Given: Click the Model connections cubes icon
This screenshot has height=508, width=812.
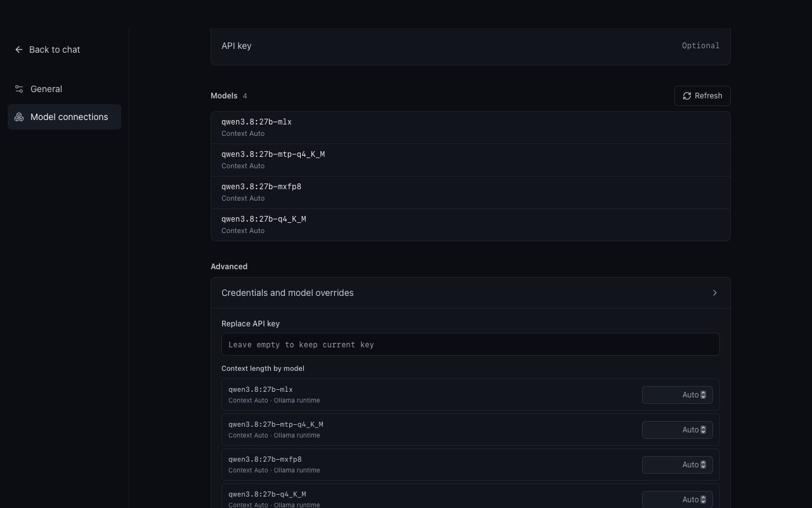Looking at the screenshot, I should pyautogui.click(x=19, y=117).
